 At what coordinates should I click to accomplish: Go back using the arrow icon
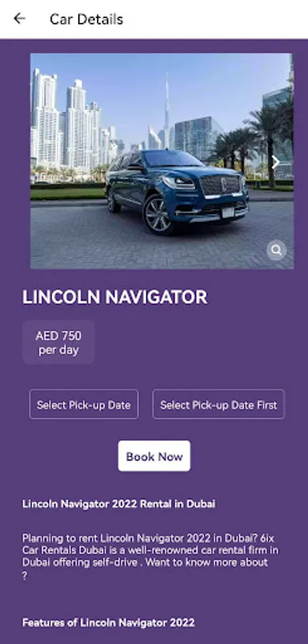pos(19,19)
